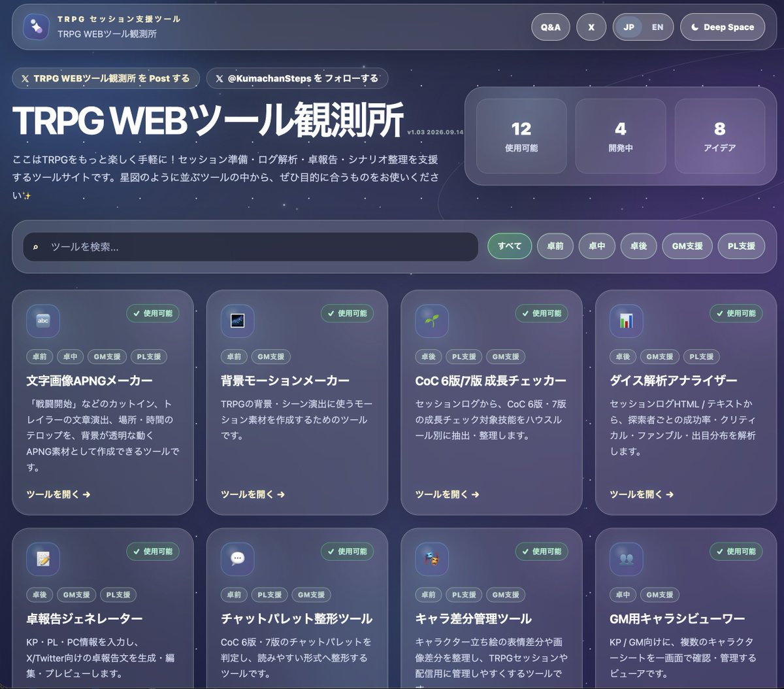Click the 卓後 tag on CoC 成長チェッカー card
This screenshot has height=689, width=784.
429,357
